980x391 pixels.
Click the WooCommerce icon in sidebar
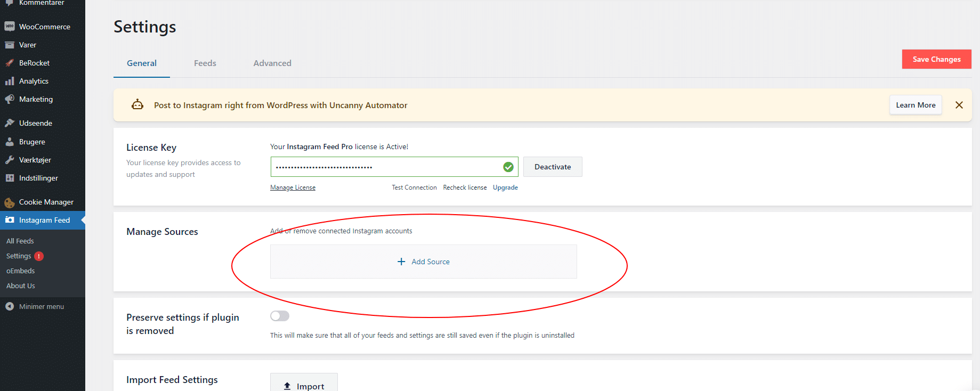[10, 27]
